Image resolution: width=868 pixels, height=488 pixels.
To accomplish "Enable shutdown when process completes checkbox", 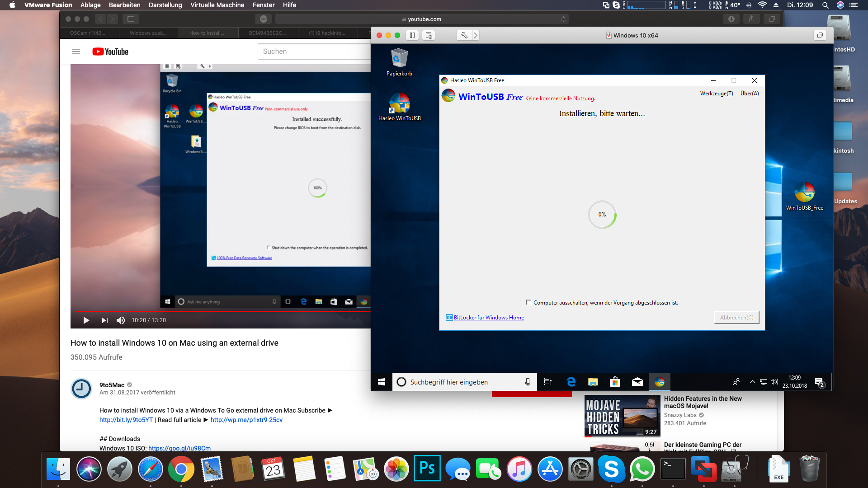I will [528, 302].
